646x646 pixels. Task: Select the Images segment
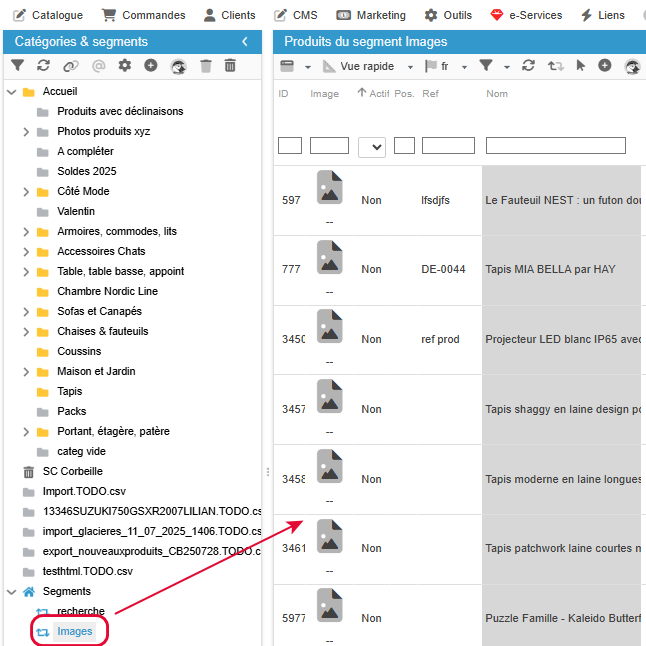click(x=75, y=632)
